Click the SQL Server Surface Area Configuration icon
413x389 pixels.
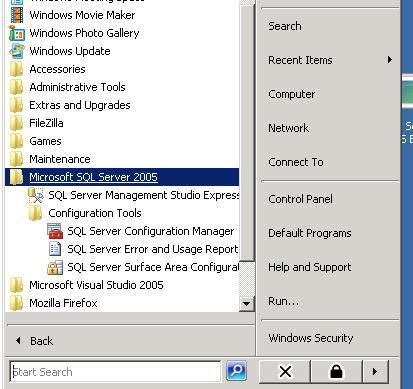click(x=55, y=267)
